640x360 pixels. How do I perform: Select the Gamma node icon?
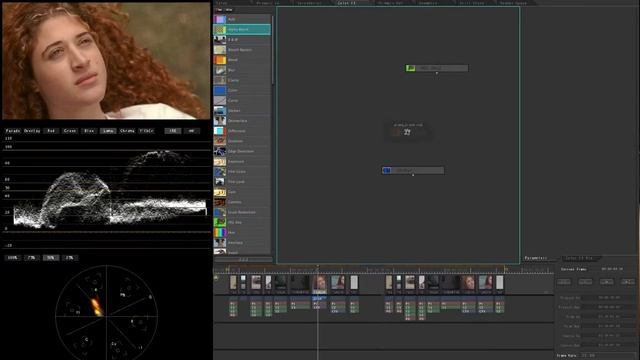point(220,202)
